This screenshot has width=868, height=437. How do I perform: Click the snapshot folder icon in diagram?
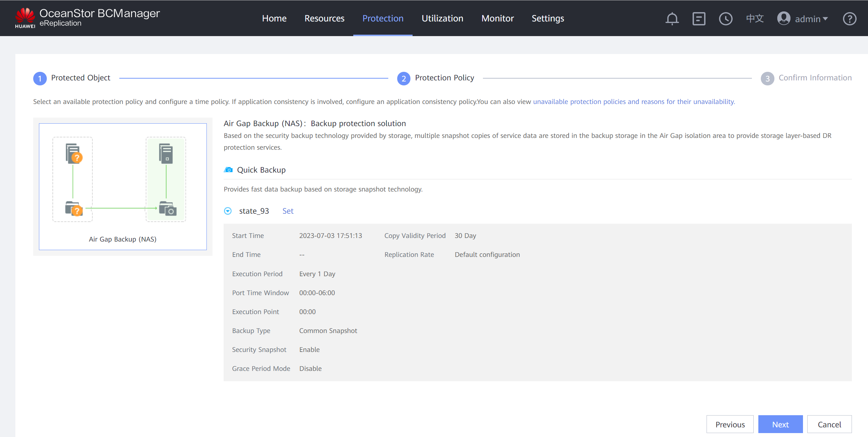168,208
